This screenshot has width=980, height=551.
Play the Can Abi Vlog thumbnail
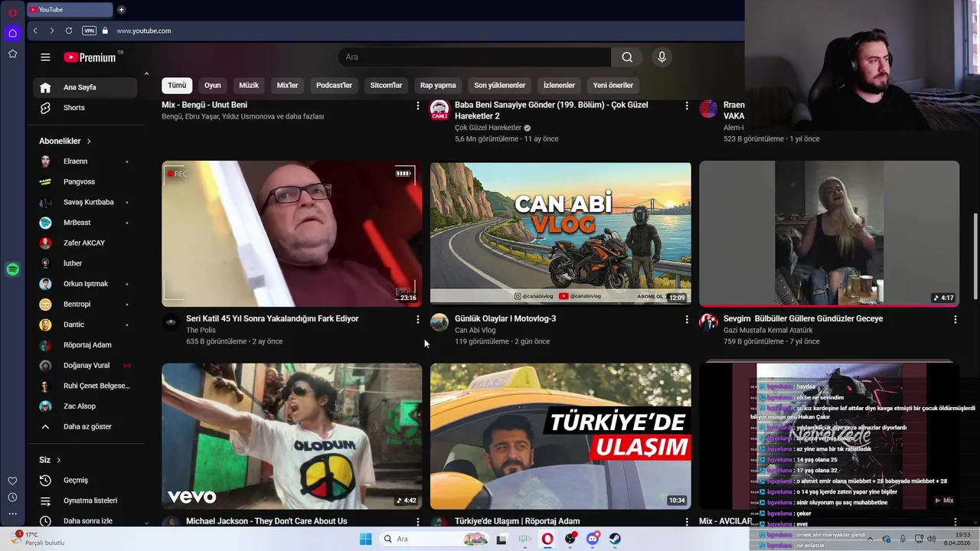click(x=560, y=233)
